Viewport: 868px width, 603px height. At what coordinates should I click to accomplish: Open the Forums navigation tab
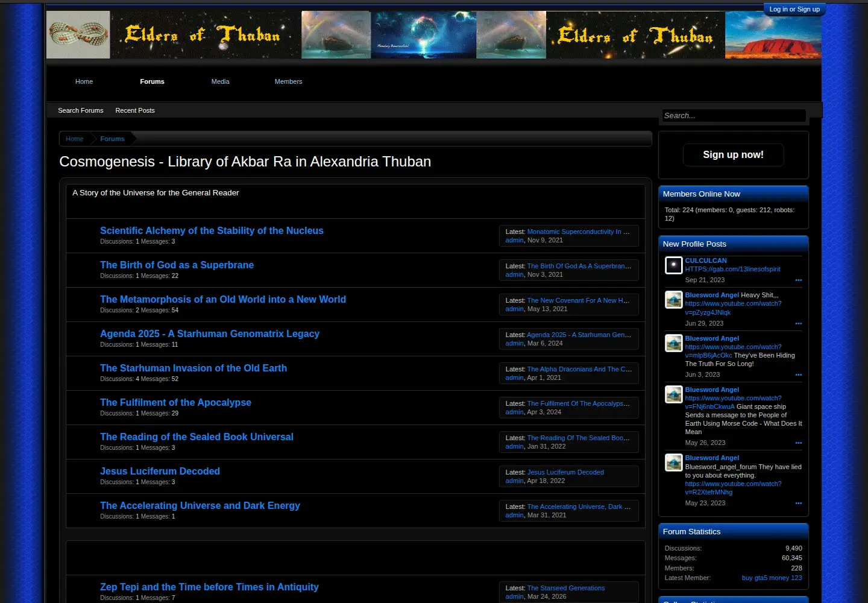(x=152, y=81)
